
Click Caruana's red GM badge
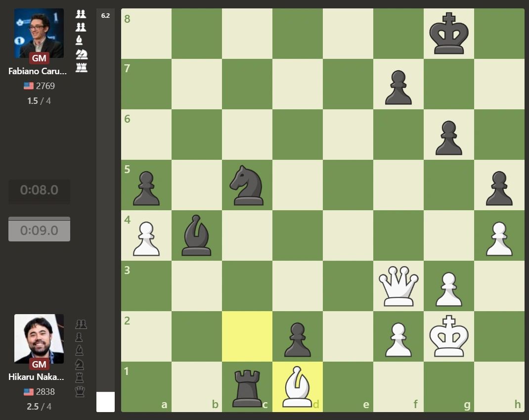(x=40, y=58)
